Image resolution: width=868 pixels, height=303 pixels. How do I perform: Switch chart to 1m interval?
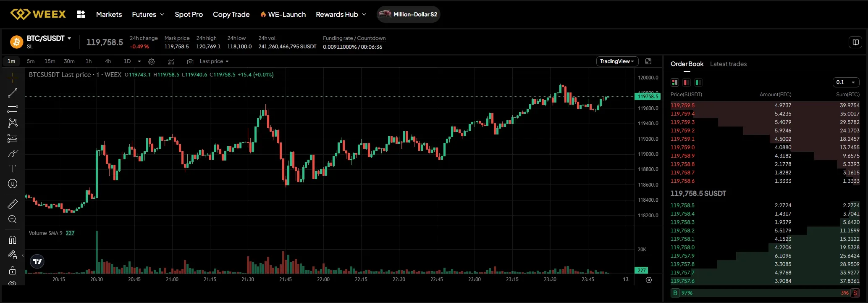[11, 61]
